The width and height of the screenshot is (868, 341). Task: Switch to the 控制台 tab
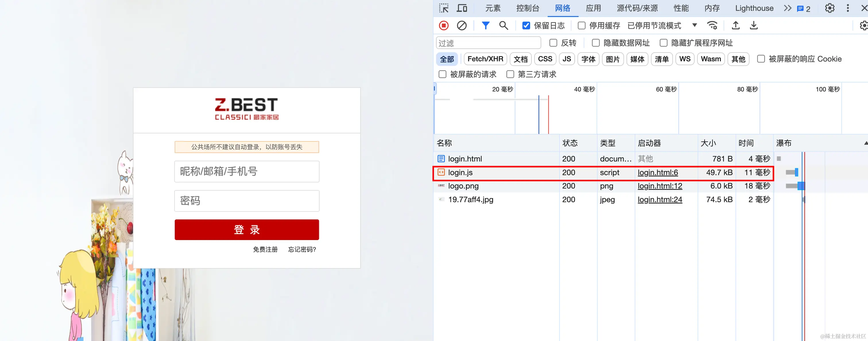(527, 8)
